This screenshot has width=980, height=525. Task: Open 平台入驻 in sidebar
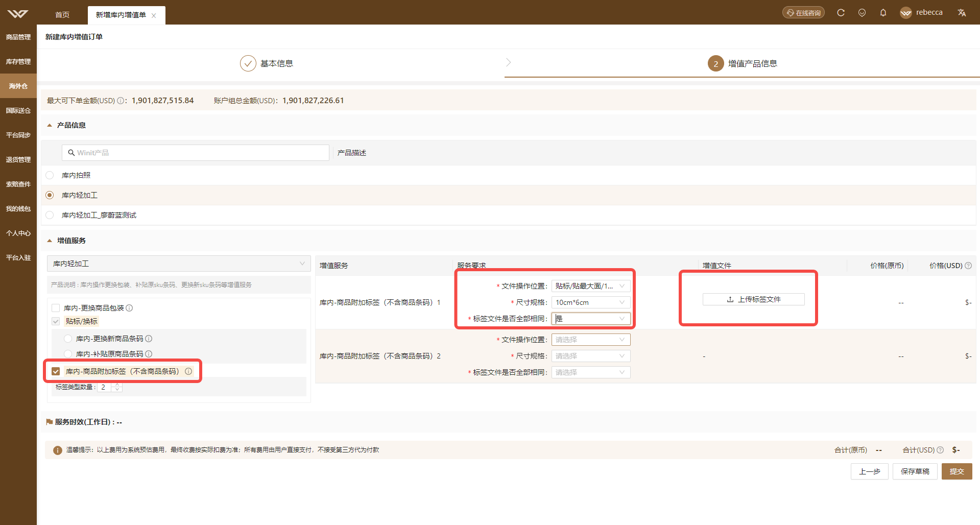pos(18,257)
